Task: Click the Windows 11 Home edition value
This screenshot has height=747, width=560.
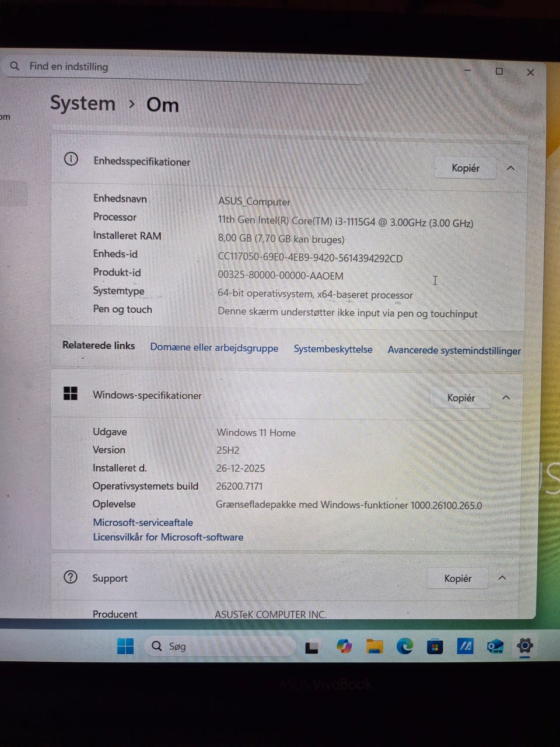Action: click(x=256, y=432)
